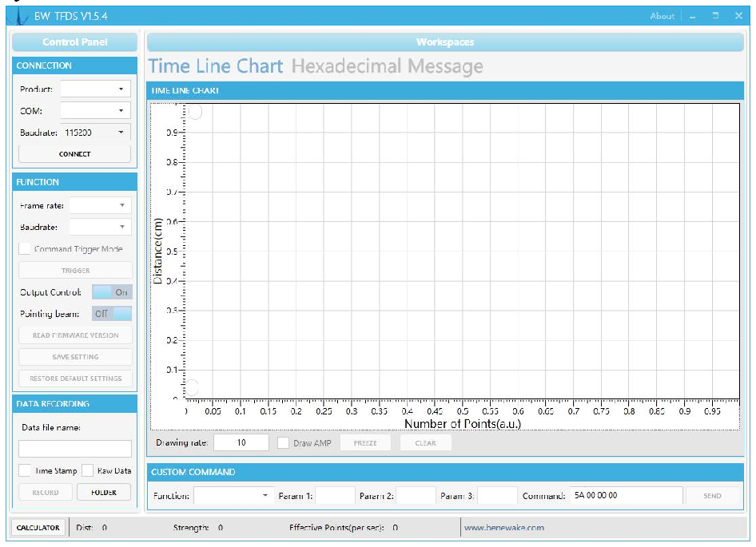Open the Product dropdown
This screenshot has width=756, height=547.
click(95, 89)
